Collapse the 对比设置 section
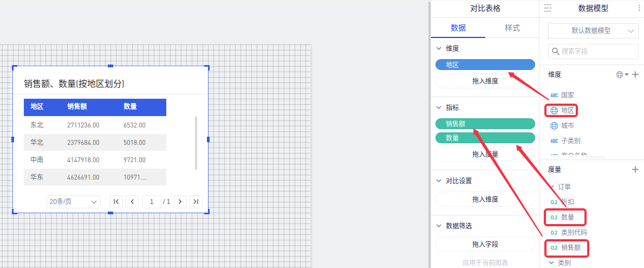 [439, 181]
